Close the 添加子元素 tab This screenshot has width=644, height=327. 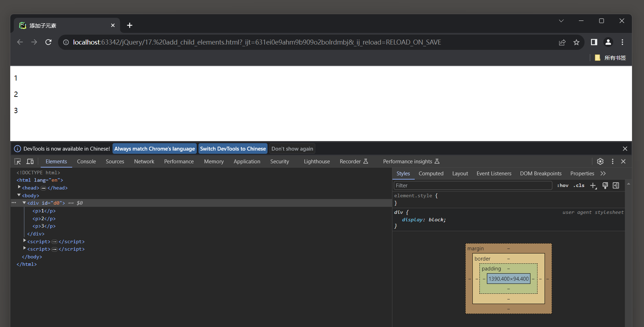[x=113, y=25]
